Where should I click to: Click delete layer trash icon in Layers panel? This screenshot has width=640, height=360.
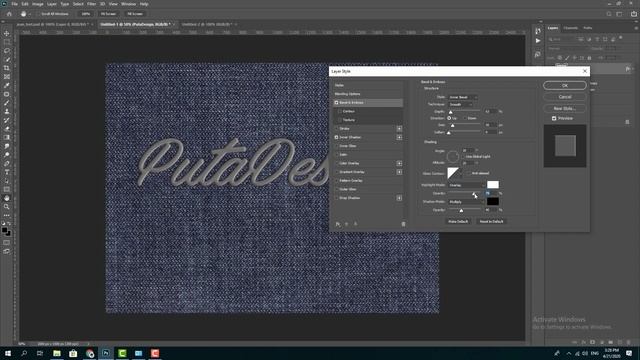coord(628,342)
